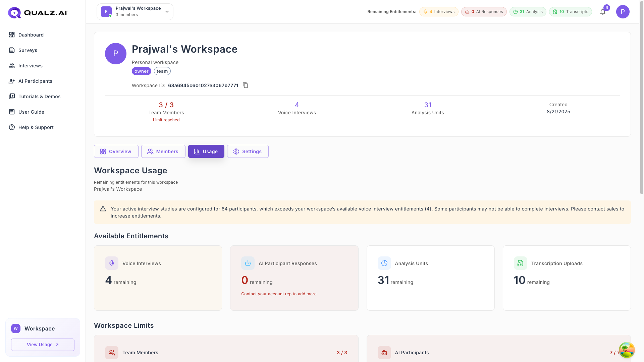Click the View Usage button
The height and width of the screenshot is (362, 644).
pyautogui.click(x=43, y=345)
